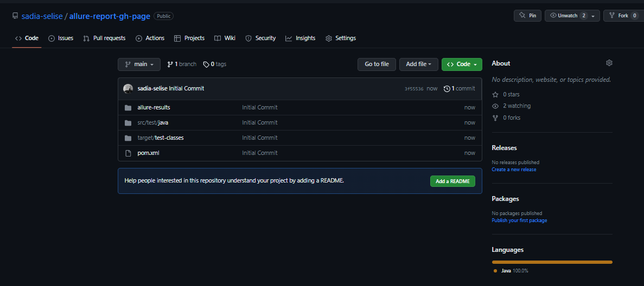The height and width of the screenshot is (286, 644).
Task: Pin this repository with the Pin button
Action: 527,16
